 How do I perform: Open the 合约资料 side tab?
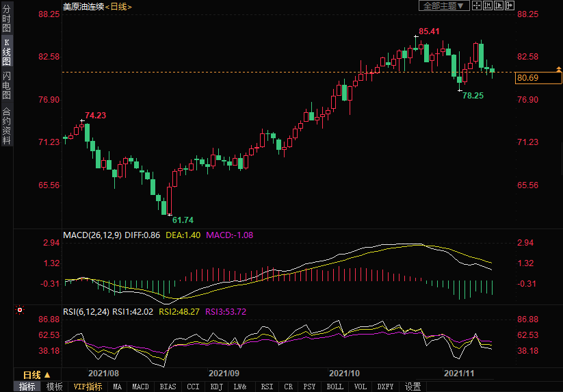(6, 125)
